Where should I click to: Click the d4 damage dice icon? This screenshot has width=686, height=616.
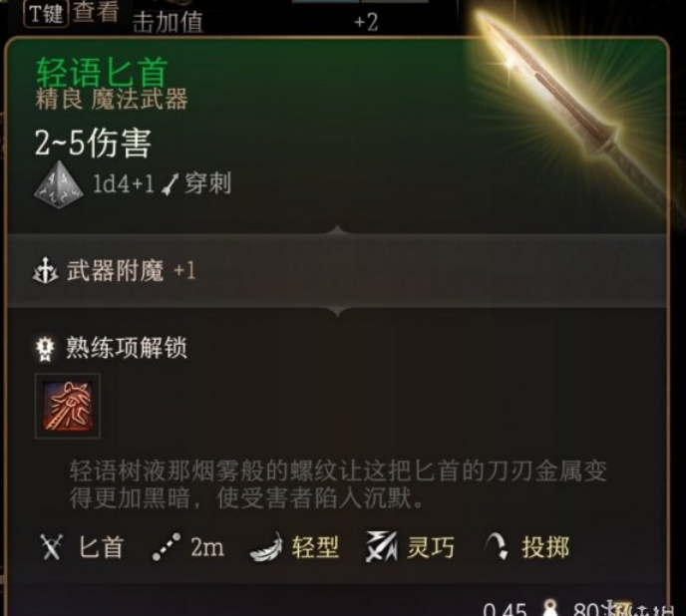(59, 184)
